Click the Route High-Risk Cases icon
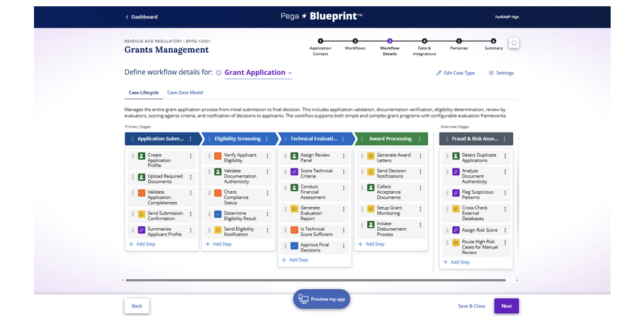Screen dimensions: 644x322 click(x=456, y=243)
